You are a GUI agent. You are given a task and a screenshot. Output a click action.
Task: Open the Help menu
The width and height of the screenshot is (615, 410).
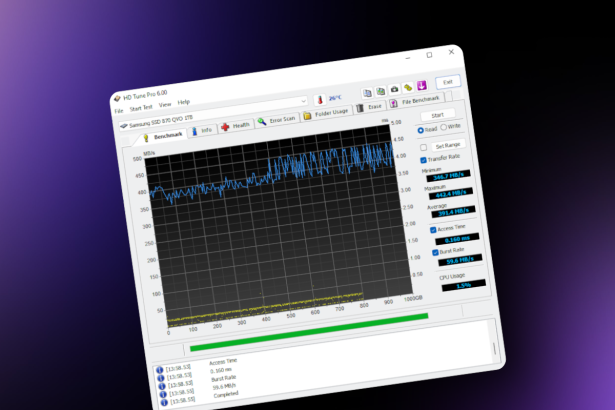[x=184, y=102]
